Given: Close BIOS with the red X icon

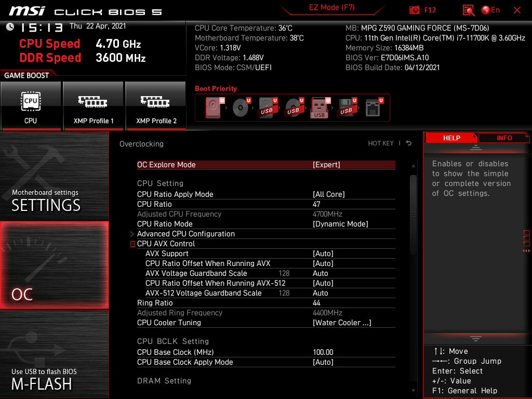Looking at the screenshot, I should (517, 10).
